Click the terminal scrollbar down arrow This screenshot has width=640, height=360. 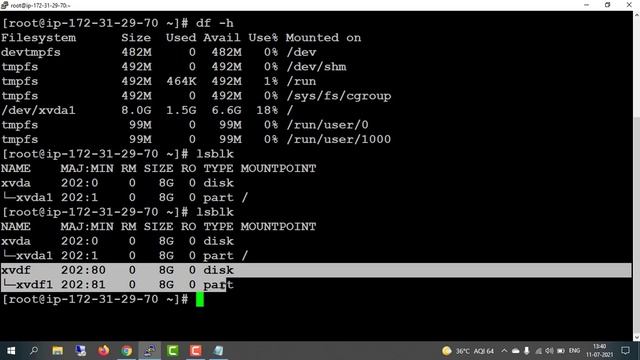pyautogui.click(x=636, y=337)
